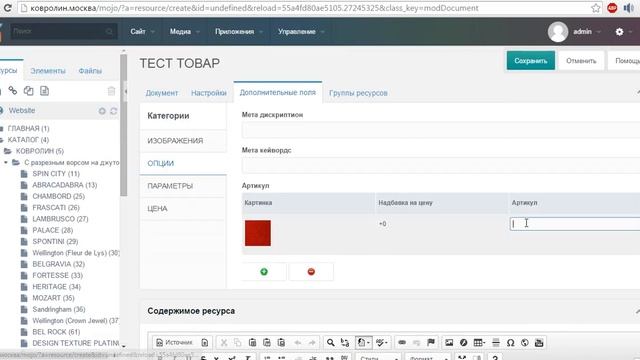Click the paste as plain text icon
This screenshot has height=360, width=640.
[x=267, y=342]
